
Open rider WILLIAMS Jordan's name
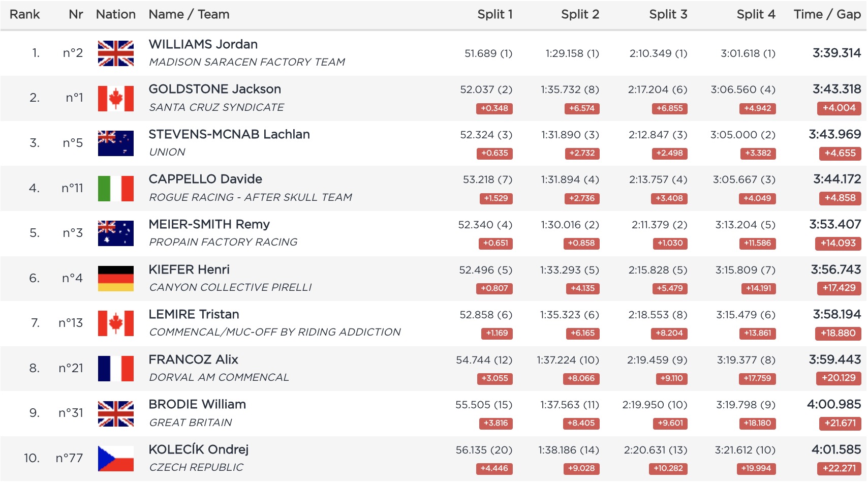pyautogui.click(x=203, y=44)
